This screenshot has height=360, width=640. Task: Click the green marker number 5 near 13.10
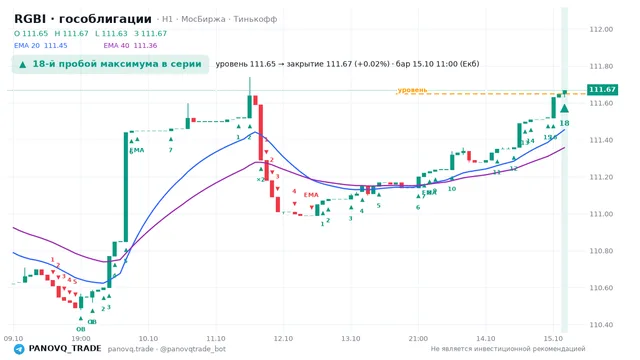(378, 206)
